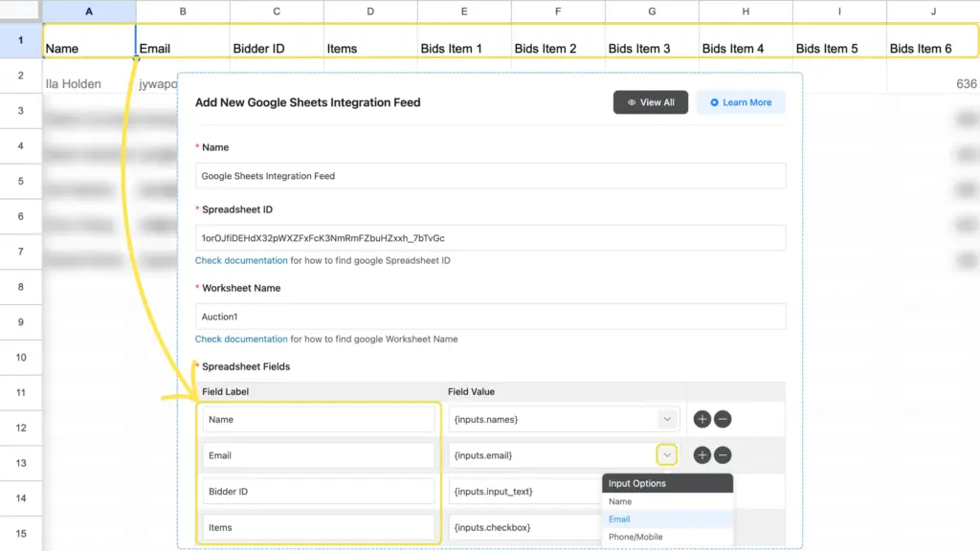
Task: Click the 'Items' header cell in the sheet
Action: tap(370, 41)
